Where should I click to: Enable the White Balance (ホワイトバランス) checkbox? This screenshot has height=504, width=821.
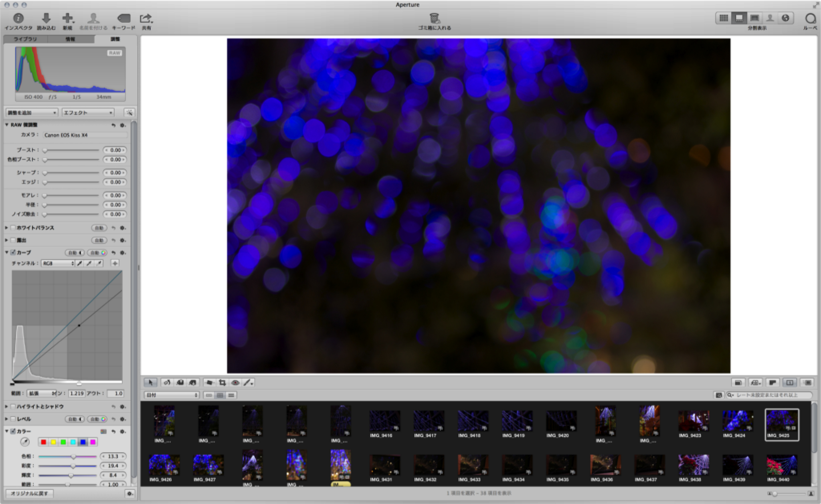(x=13, y=228)
